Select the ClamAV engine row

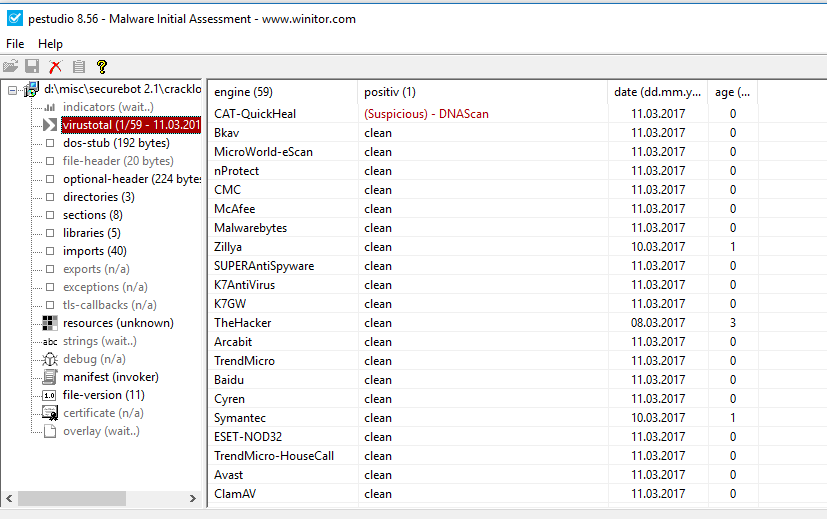pyautogui.click(x=482, y=494)
